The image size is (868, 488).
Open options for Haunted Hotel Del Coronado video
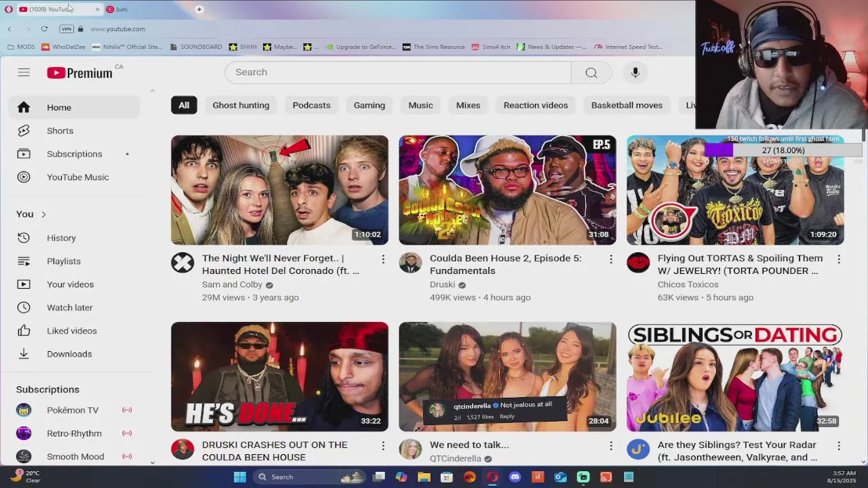383,259
